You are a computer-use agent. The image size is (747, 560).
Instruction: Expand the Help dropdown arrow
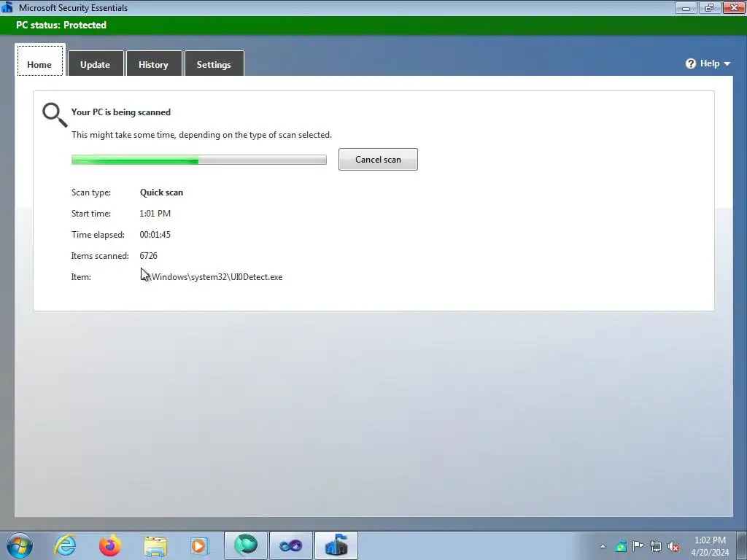[x=727, y=64]
